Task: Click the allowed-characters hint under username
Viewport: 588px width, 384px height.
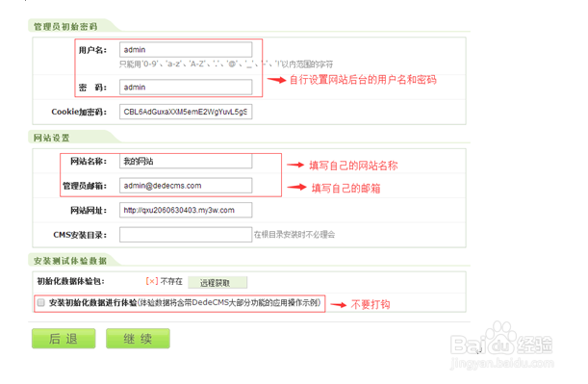Action: tap(226, 64)
